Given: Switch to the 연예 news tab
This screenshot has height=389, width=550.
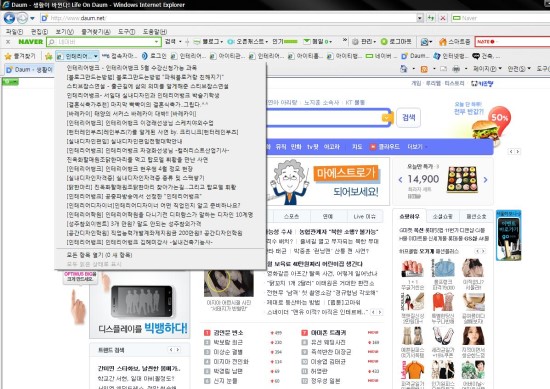Looking at the screenshot, I should pyautogui.click(x=328, y=216).
